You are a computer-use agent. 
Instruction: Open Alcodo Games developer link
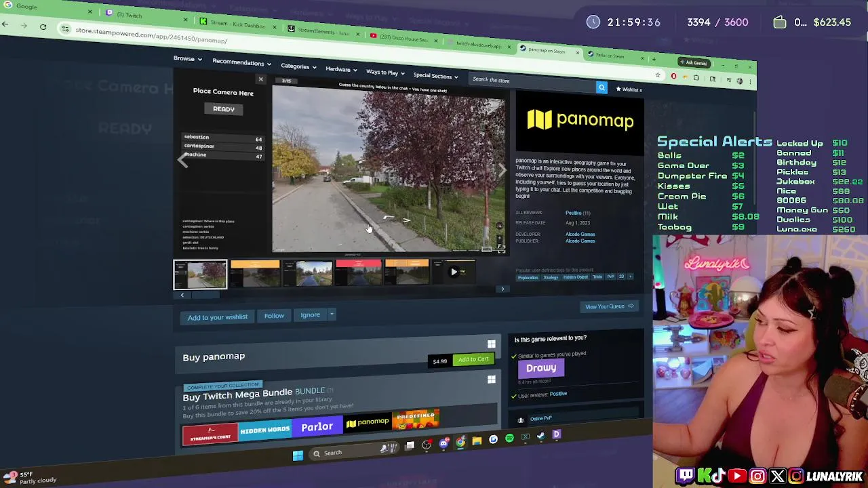tap(580, 234)
